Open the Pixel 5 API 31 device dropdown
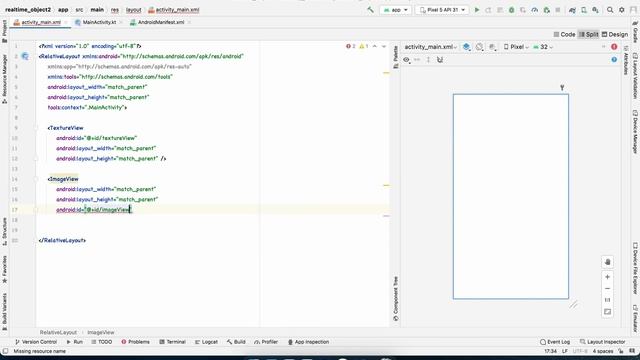Image resolution: width=640 pixels, height=360 pixels. tap(442, 9)
